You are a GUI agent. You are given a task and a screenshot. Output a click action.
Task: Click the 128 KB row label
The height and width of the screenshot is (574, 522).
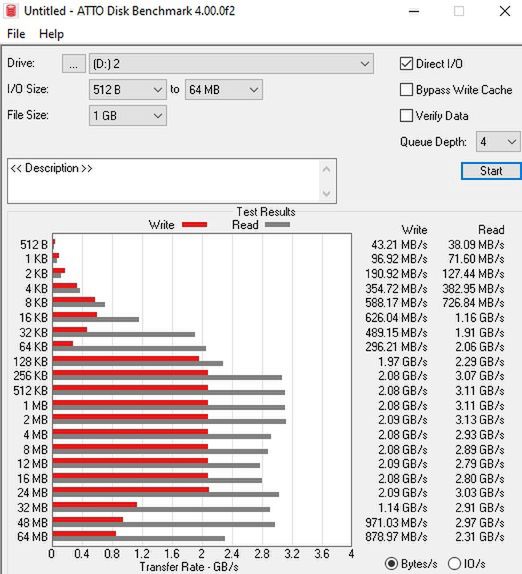(x=30, y=362)
